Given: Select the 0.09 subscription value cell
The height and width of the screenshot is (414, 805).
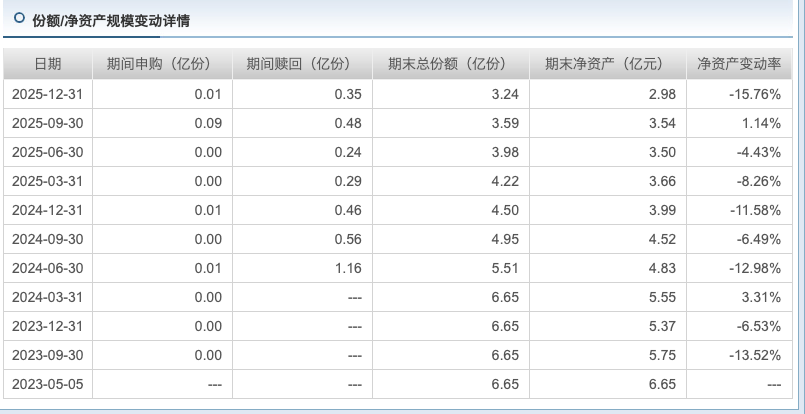Looking at the screenshot, I should [x=208, y=123].
